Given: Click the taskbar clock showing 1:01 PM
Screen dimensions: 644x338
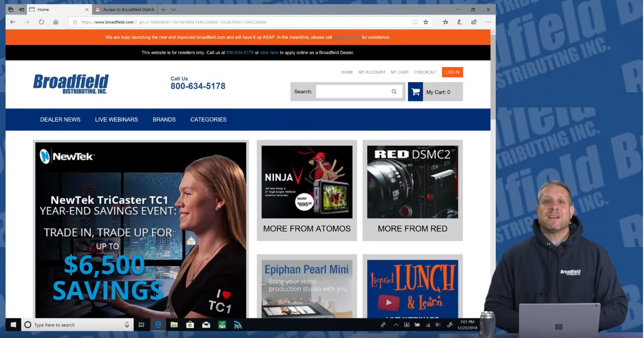Looking at the screenshot, I should pos(467,325).
